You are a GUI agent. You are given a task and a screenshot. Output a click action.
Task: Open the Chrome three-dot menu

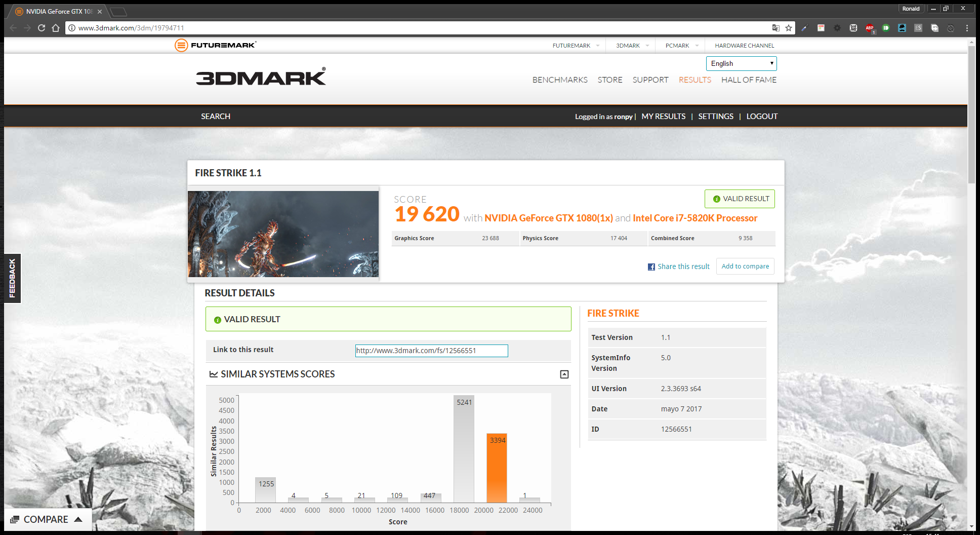(x=967, y=28)
